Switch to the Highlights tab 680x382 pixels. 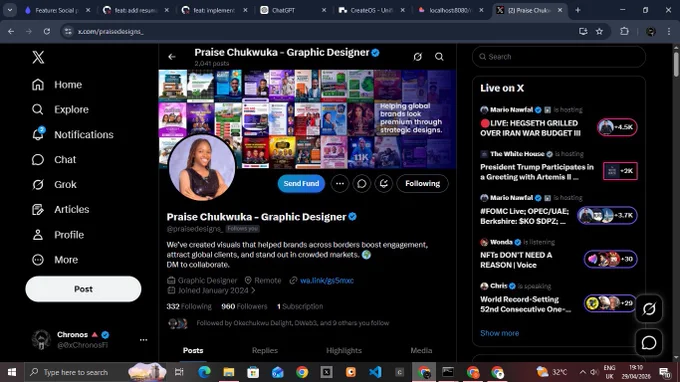click(x=344, y=350)
